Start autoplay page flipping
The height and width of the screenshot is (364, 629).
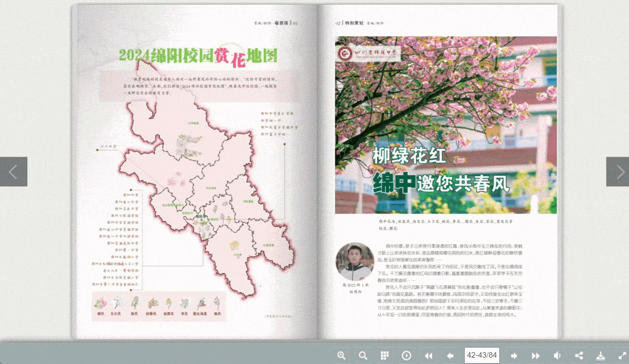click(406, 355)
